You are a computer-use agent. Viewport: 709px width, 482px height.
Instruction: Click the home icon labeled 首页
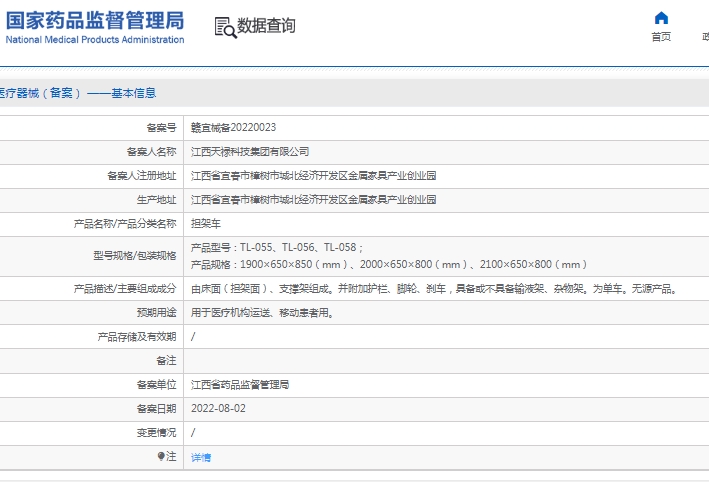click(661, 18)
